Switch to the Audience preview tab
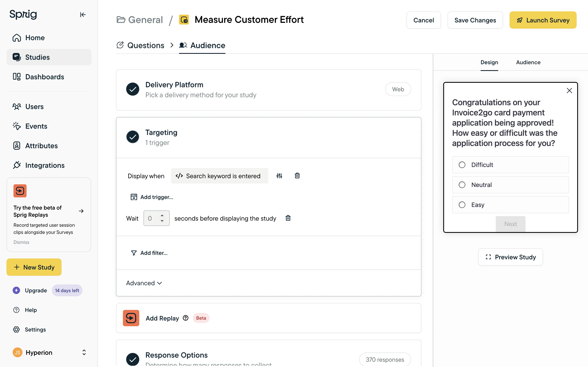The width and height of the screenshot is (588, 367). (528, 62)
